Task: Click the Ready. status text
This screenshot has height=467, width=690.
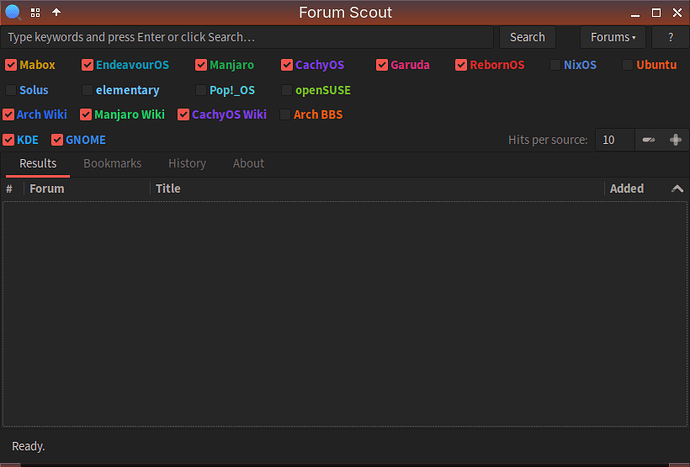Action: pos(28,446)
